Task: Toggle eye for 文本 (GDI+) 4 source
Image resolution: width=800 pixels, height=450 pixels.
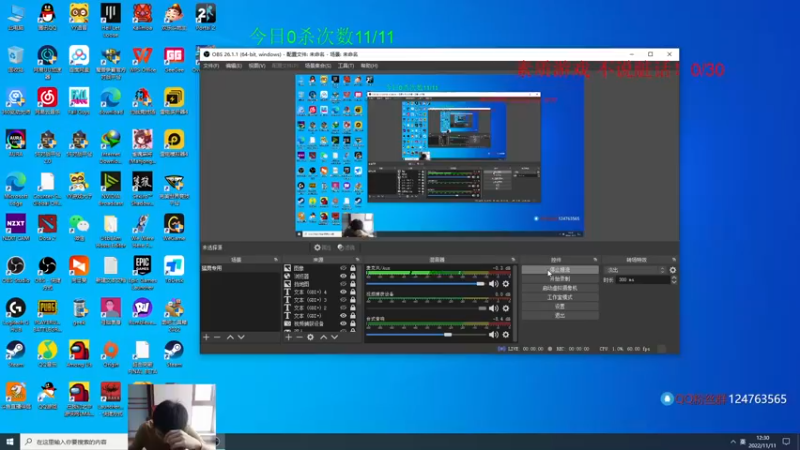Action: pyautogui.click(x=343, y=292)
